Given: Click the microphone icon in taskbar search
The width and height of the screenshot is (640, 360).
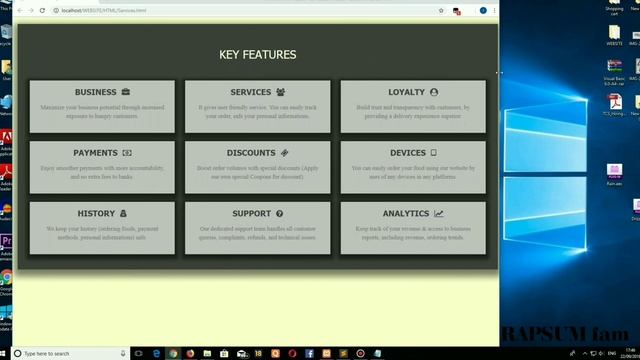Looking at the screenshot, I should (123, 353).
